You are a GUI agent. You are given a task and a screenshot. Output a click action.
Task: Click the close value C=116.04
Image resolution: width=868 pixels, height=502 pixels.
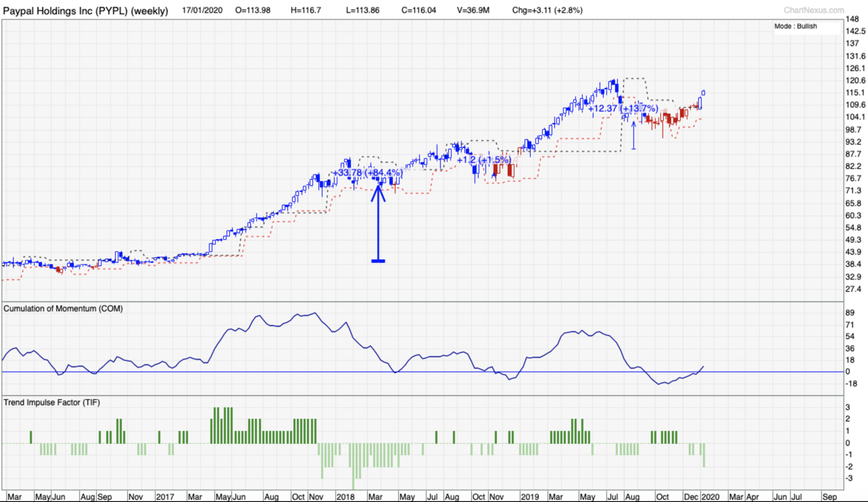click(419, 10)
